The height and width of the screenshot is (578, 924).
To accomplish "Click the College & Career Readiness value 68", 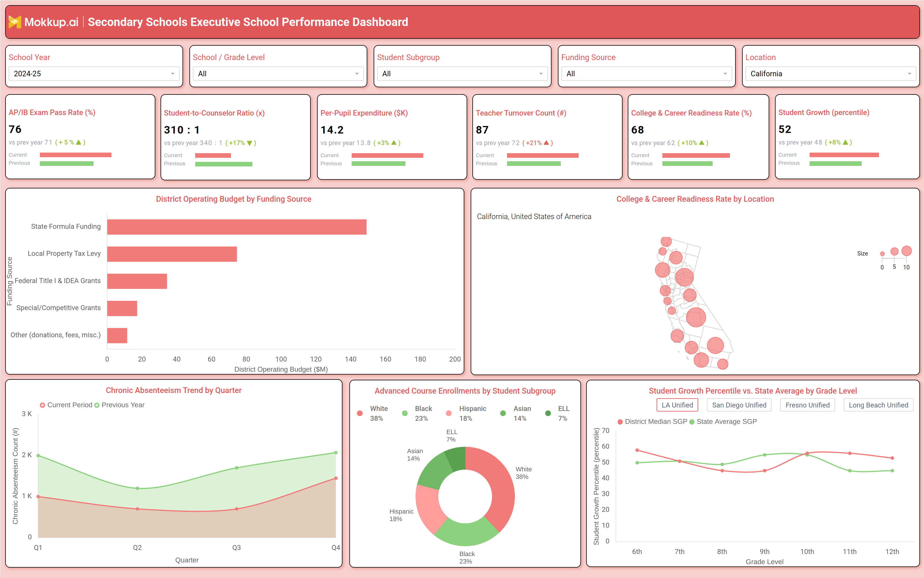I will [x=638, y=130].
